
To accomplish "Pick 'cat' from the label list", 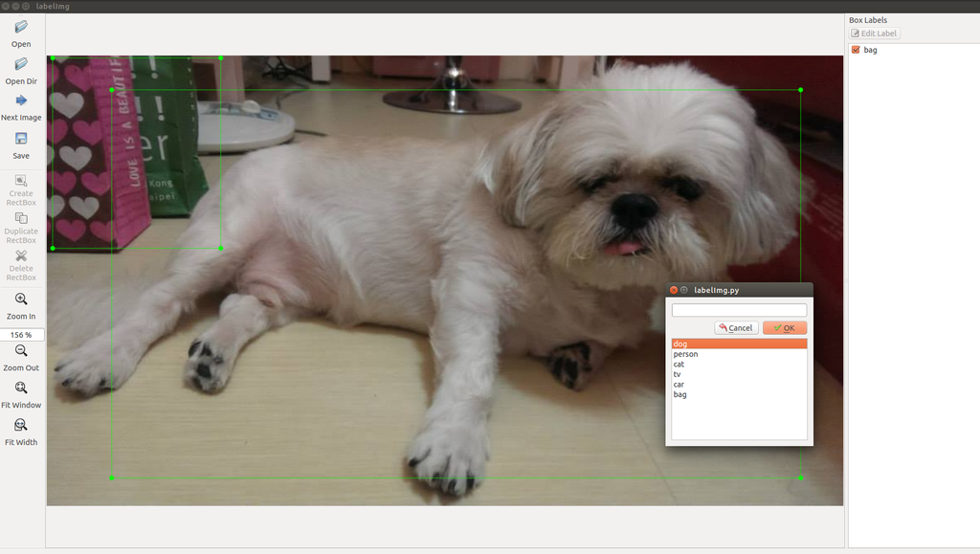I will coord(738,365).
